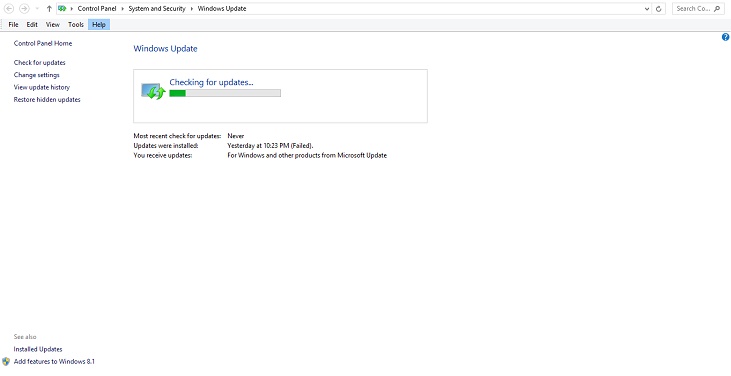Click the 'Most recent check for updates' label
731x376 pixels.
tap(177, 136)
